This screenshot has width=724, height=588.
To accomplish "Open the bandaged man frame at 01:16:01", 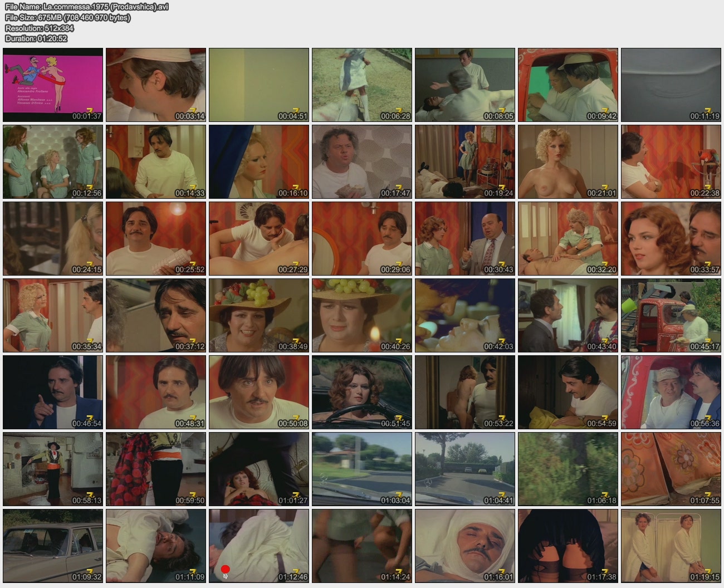I will (464, 546).
